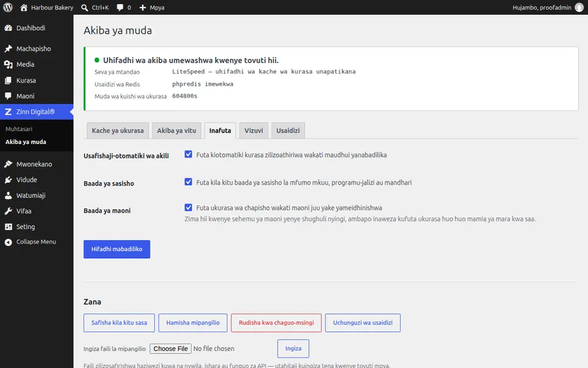Switch to the Vizuvi tab
Image resolution: width=588 pixels, height=368 pixels.
(x=254, y=131)
